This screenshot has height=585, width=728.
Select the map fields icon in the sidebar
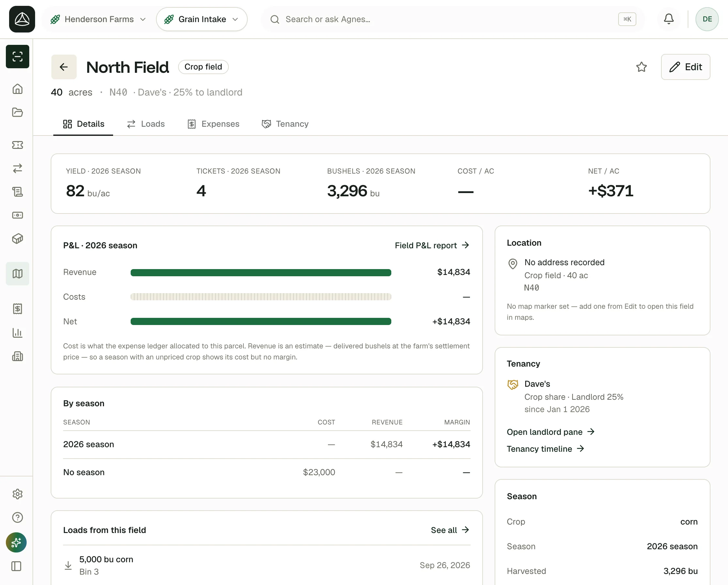click(x=18, y=274)
